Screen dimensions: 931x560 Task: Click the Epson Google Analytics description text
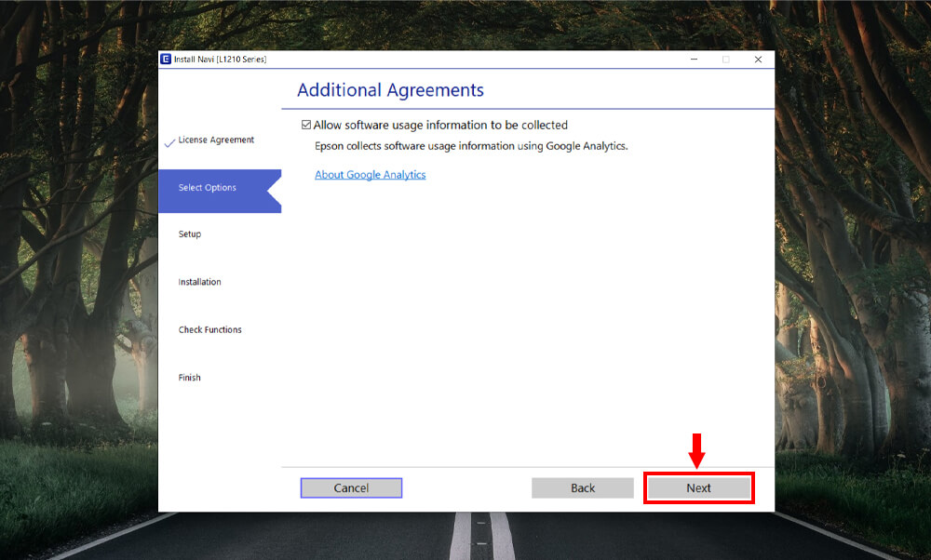(x=471, y=146)
